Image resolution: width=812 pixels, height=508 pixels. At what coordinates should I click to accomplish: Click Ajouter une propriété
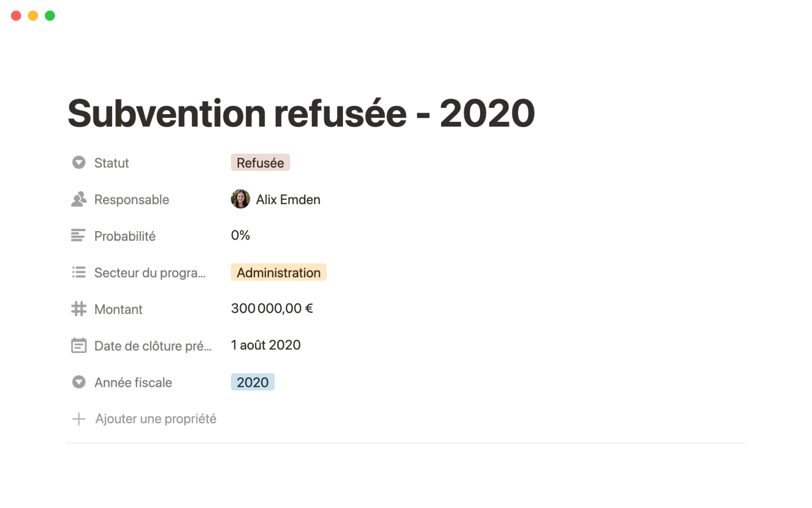click(x=156, y=419)
